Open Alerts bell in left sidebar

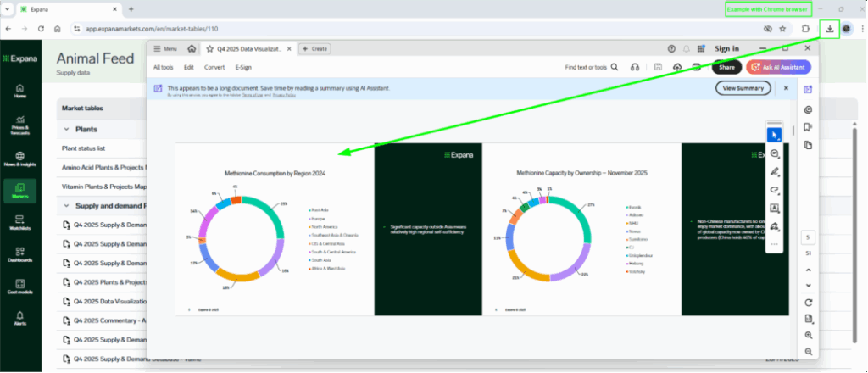pos(19,317)
